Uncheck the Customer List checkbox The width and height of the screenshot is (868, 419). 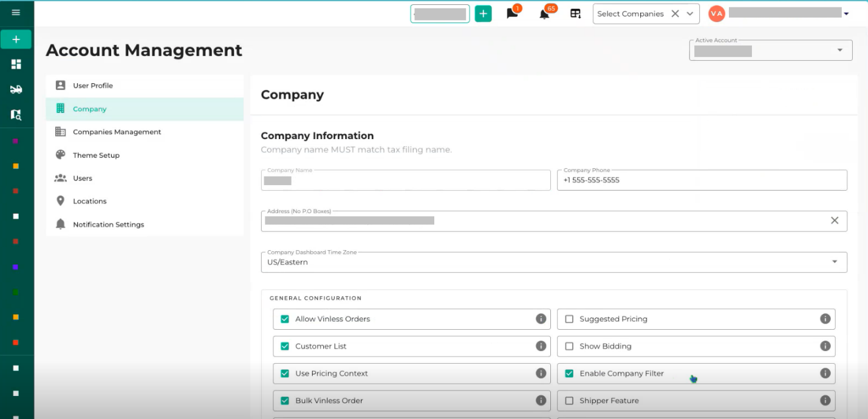(x=285, y=346)
